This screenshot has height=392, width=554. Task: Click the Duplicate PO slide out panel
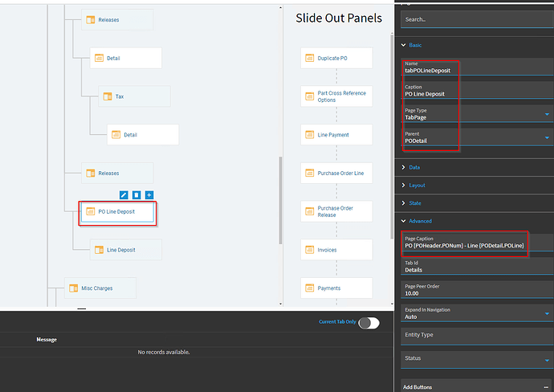[x=336, y=58]
